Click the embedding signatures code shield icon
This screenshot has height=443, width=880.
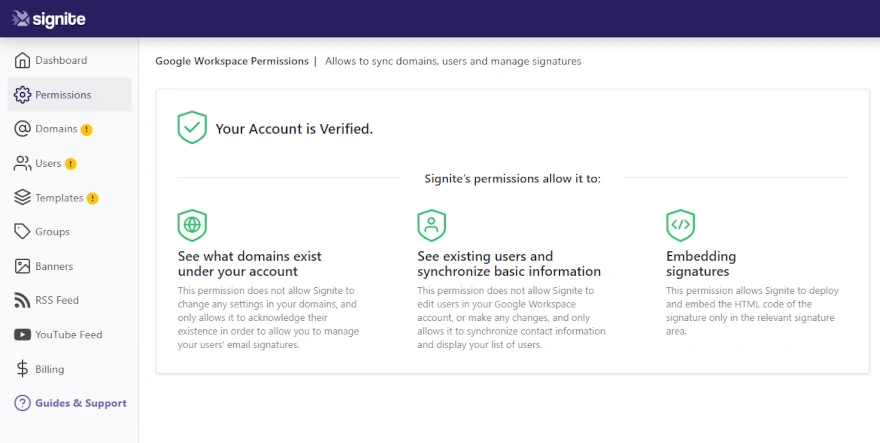[x=681, y=225]
